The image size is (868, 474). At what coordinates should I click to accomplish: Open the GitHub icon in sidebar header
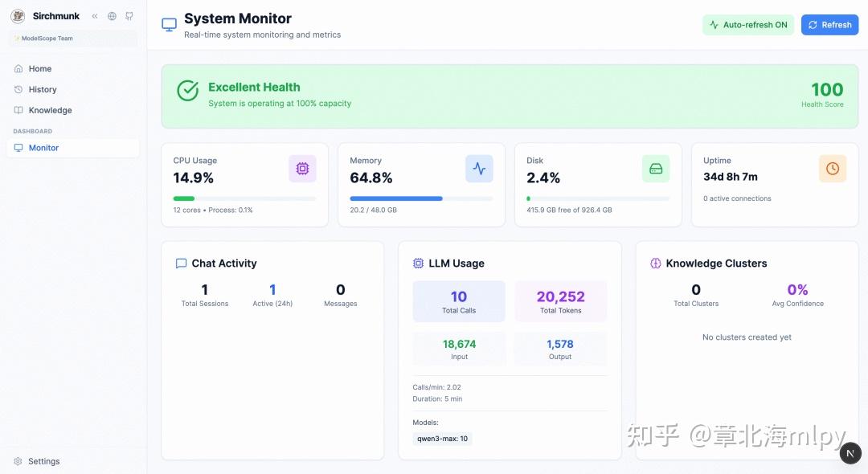(x=129, y=16)
